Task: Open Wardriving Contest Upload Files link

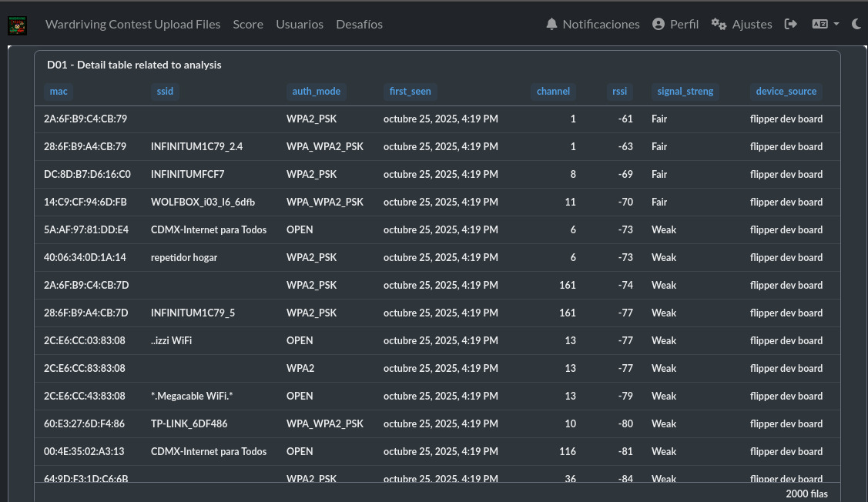Action: (x=132, y=24)
